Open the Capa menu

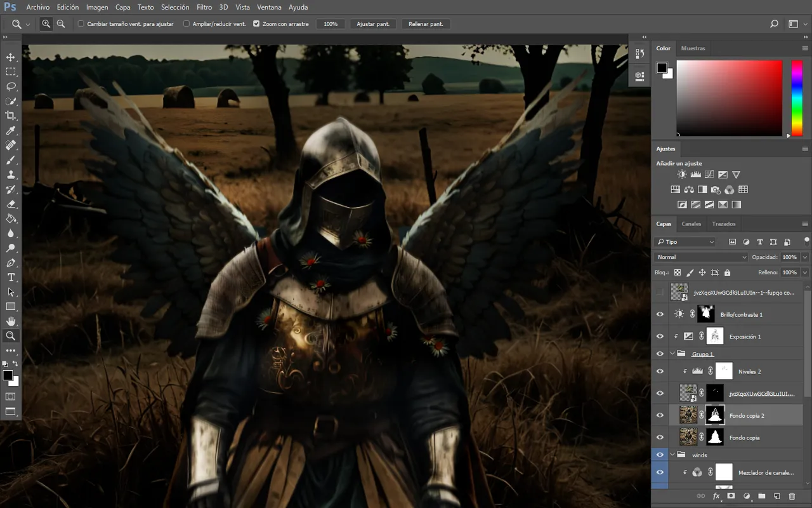pyautogui.click(x=123, y=7)
